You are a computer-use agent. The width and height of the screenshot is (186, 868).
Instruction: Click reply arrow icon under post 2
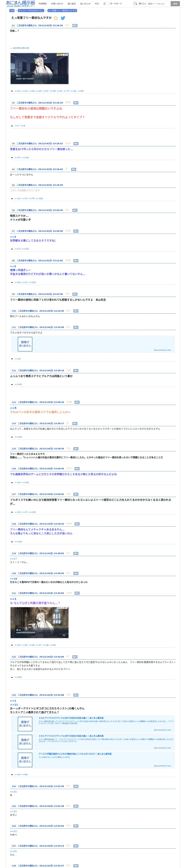(12, 126)
